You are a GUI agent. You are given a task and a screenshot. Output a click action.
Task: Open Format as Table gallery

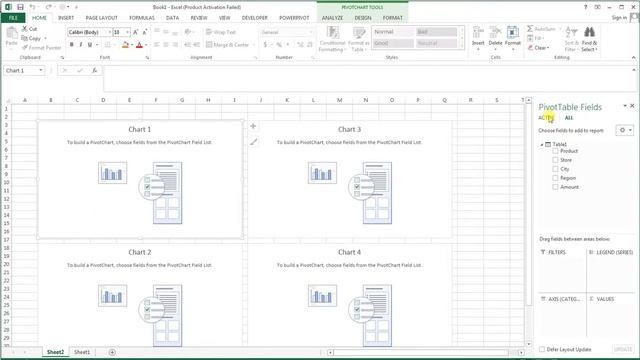click(359, 39)
